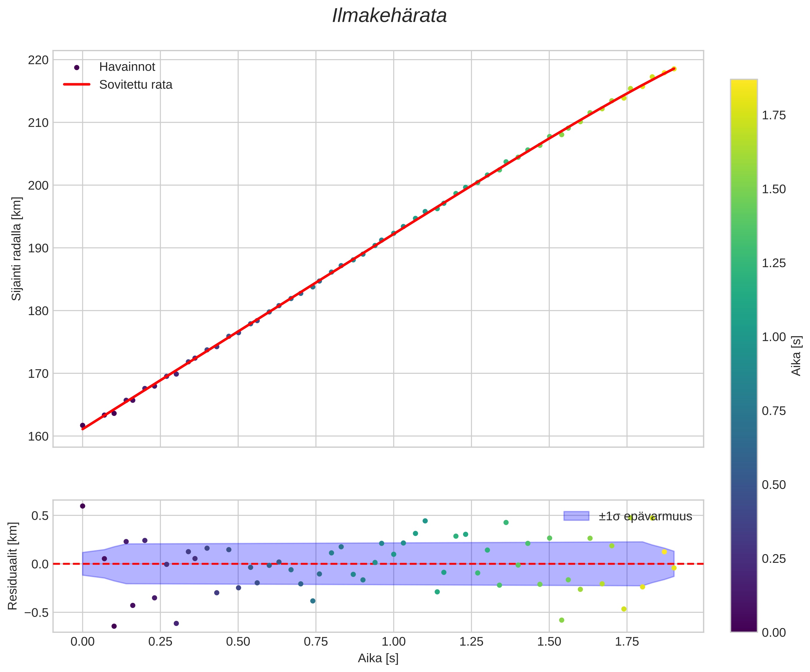Click the Sovitettu rata legend label

pos(135,85)
